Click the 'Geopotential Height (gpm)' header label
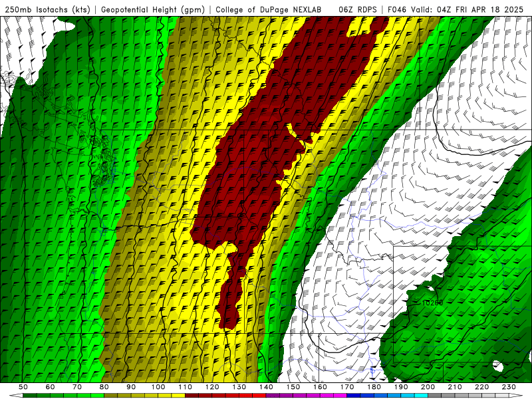The width and height of the screenshot is (532, 399). (x=153, y=9)
